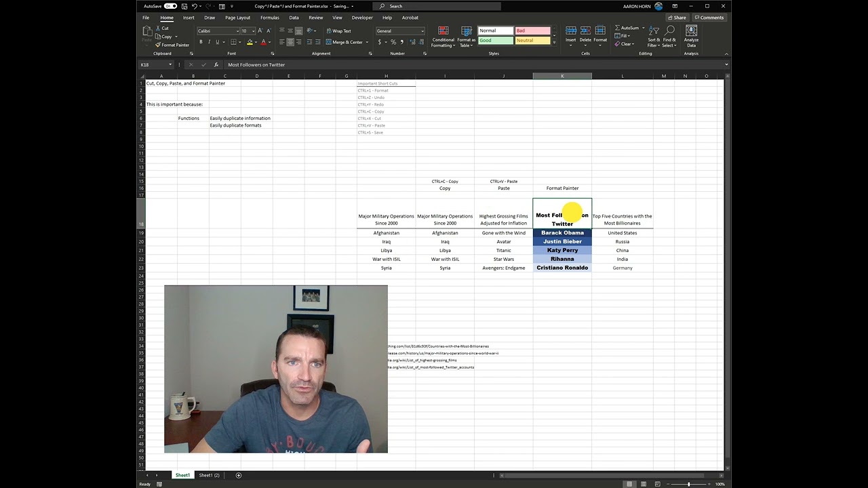Expand the formula bar chevron
Screen dimensions: 868x488
(726, 64)
